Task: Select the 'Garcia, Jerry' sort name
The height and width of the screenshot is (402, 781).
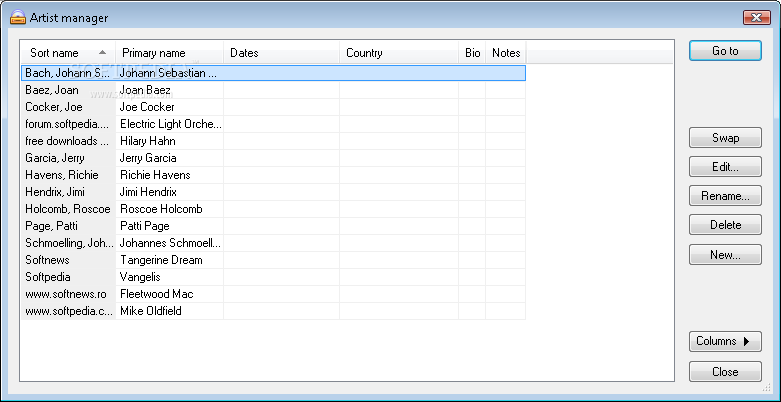Action: pos(55,158)
